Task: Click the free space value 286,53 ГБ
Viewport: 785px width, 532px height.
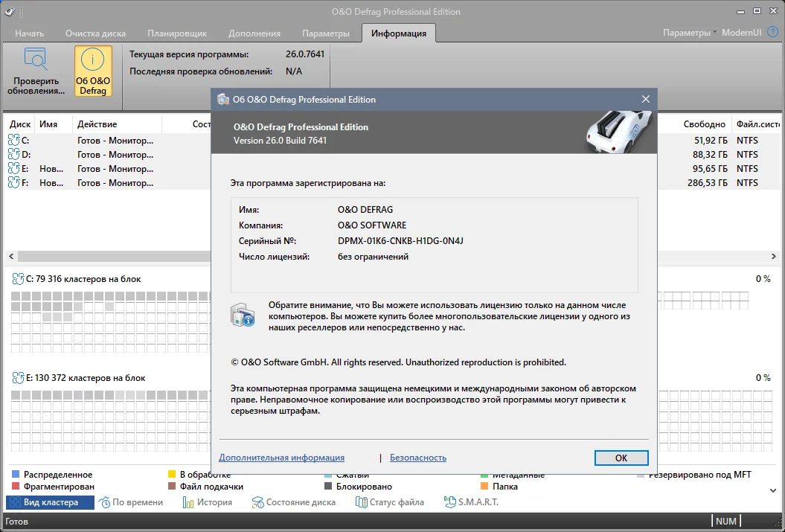Action: coord(708,183)
